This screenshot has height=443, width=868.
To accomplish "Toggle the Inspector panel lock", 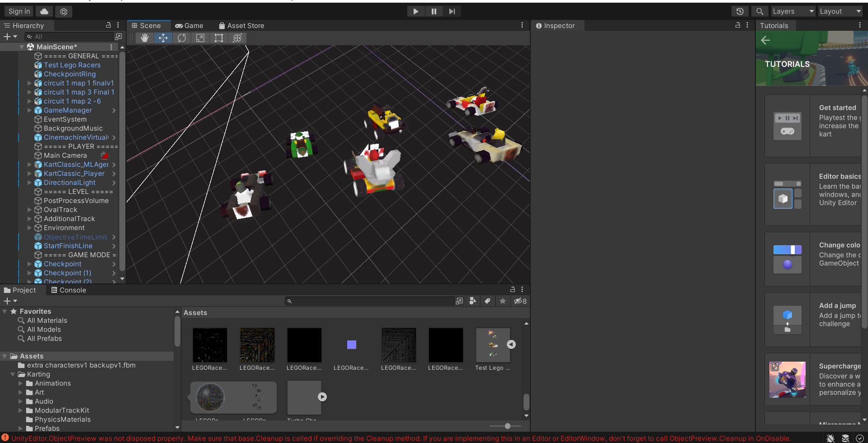I will [x=738, y=25].
